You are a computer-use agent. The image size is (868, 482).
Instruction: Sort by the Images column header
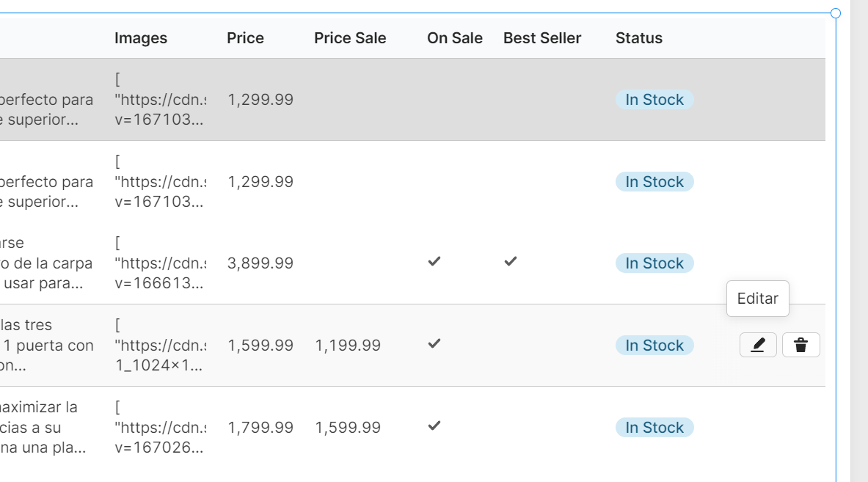pyautogui.click(x=141, y=38)
